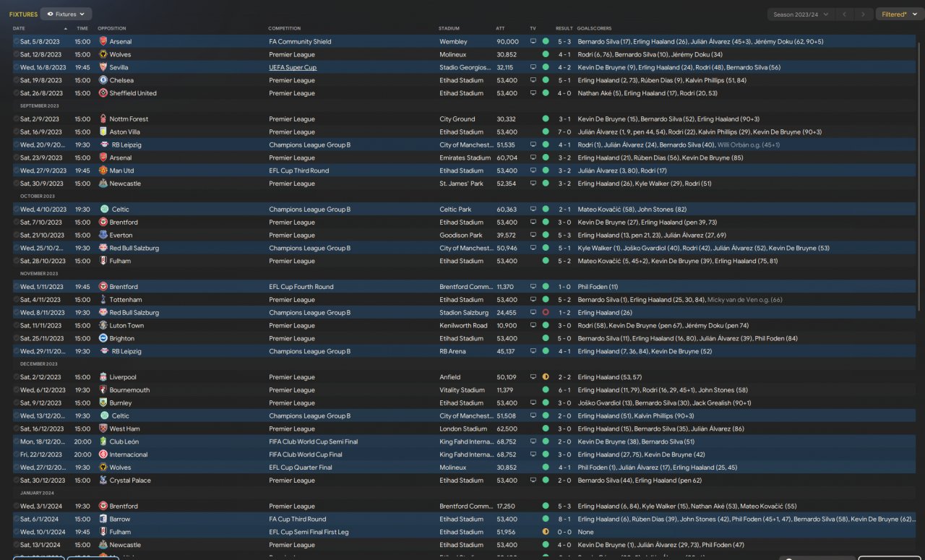Click the Club León badge

point(103,442)
